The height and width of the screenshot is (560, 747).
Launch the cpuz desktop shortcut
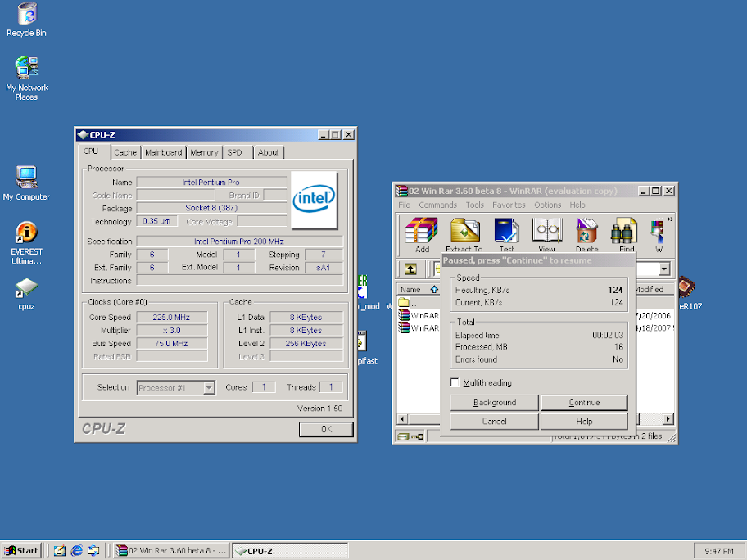pyautogui.click(x=26, y=294)
